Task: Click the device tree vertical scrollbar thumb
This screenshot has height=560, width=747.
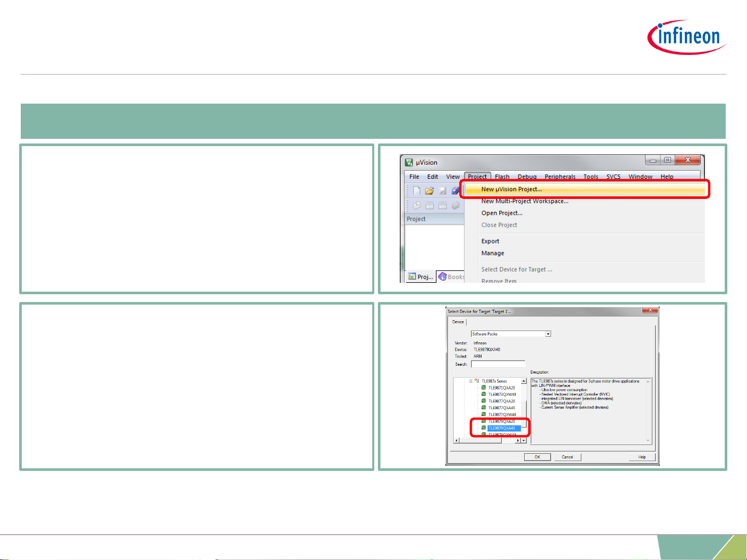Action: (x=524, y=413)
